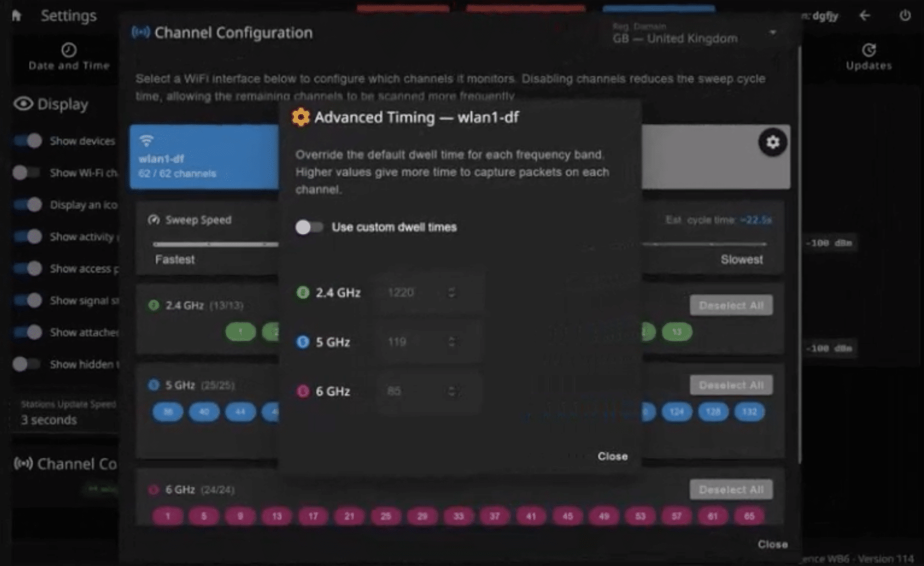This screenshot has width=924, height=566.
Task: Click the 2.4 GHz section band icon
Action: [154, 305]
